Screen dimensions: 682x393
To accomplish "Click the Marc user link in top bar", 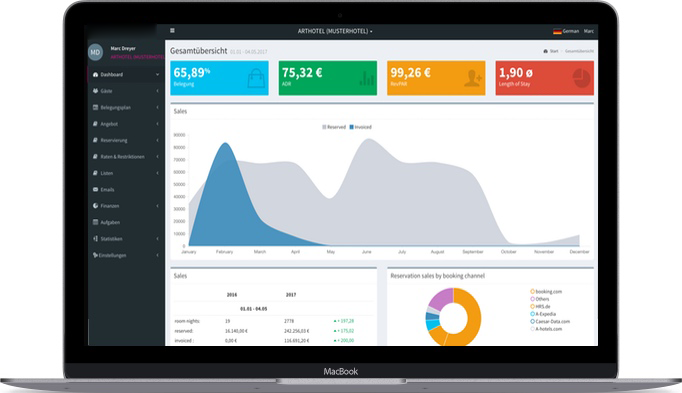I will point(588,31).
